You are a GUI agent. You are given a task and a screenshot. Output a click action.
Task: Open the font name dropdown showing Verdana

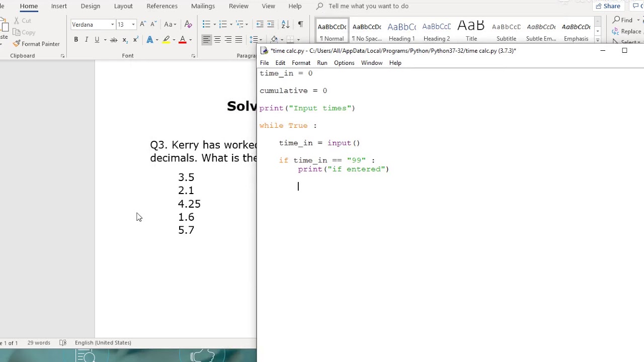coord(112,25)
